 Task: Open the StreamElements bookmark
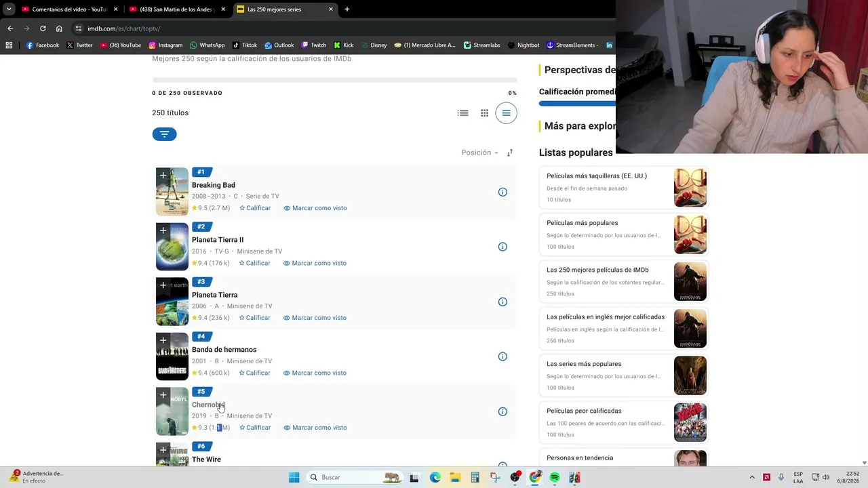tap(572, 45)
